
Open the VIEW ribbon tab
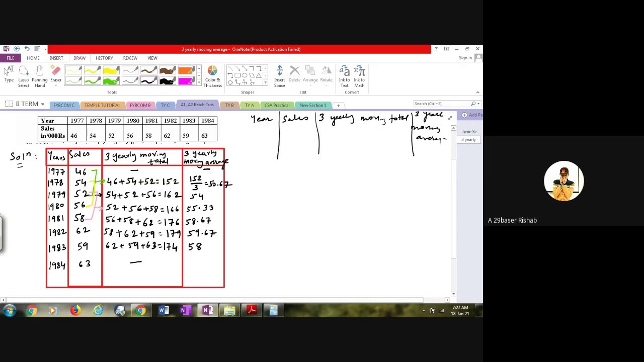click(x=152, y=58)
